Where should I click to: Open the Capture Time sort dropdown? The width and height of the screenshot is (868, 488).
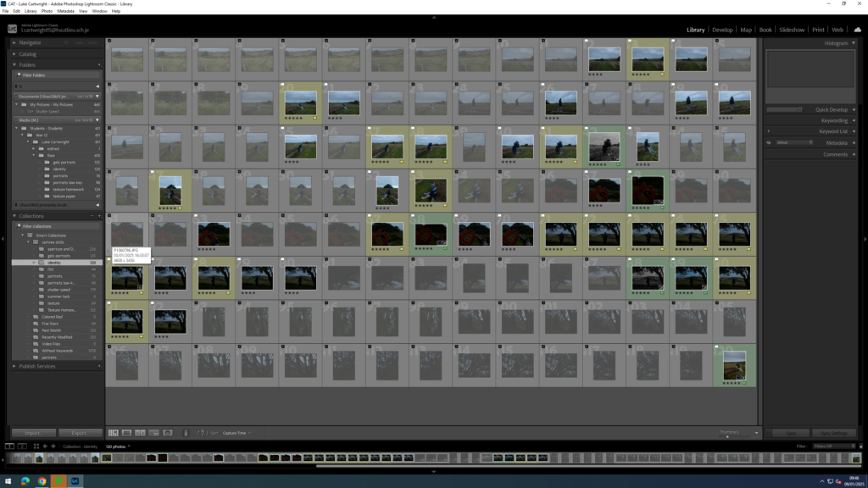236,433
